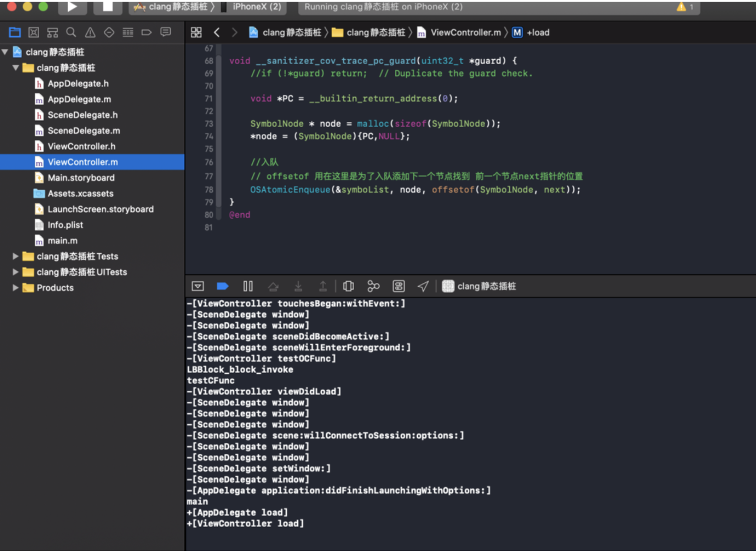The height and width of the screenshot is (552, 756).
Task: Open the Source Control navigator
Action: tap(34, 32)
